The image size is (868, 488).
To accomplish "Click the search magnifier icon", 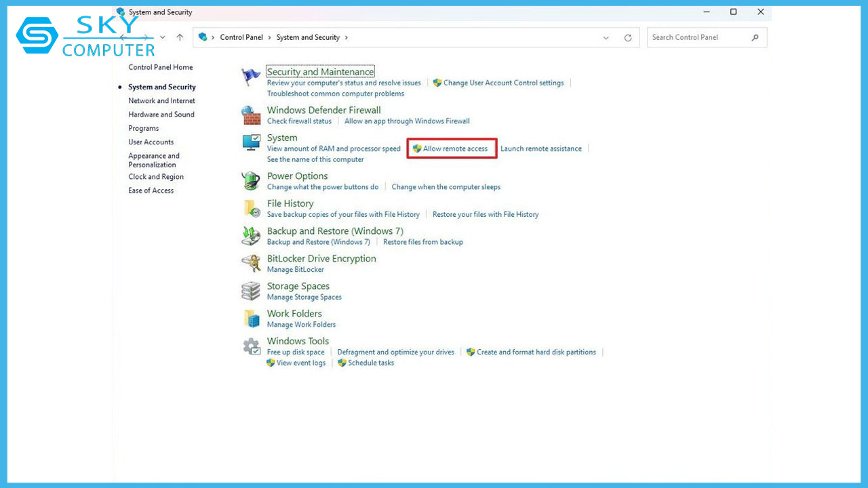I will [755, 37].
